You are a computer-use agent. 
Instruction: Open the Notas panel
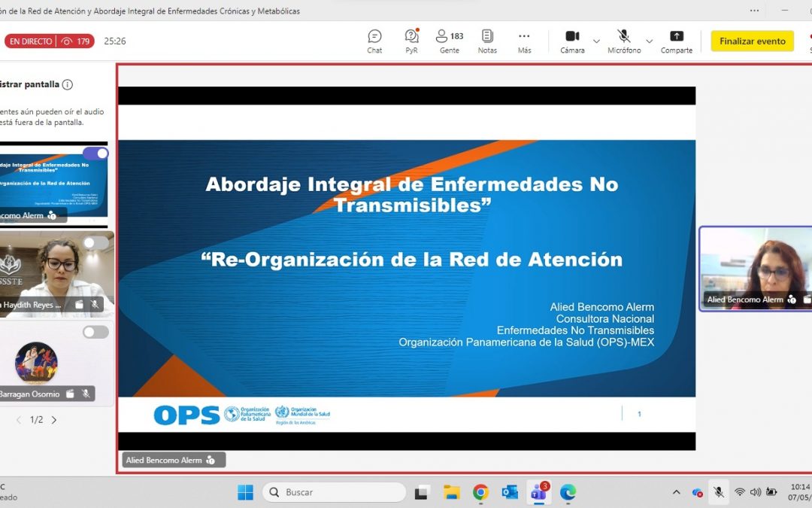coord(487,41)
